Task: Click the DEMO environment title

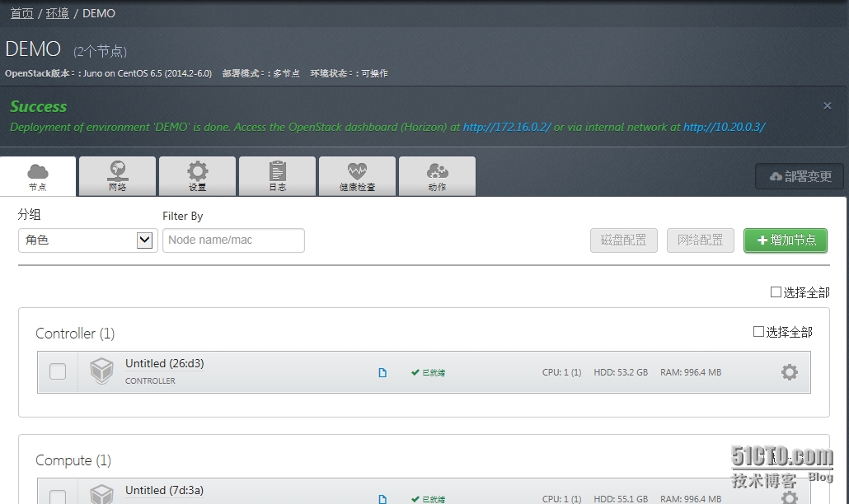Action: (33, 49)
